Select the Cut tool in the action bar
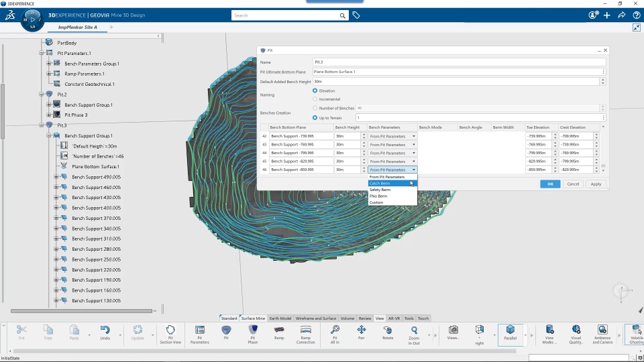Screen dimensions: 644x362 click(x=21, y=333)
